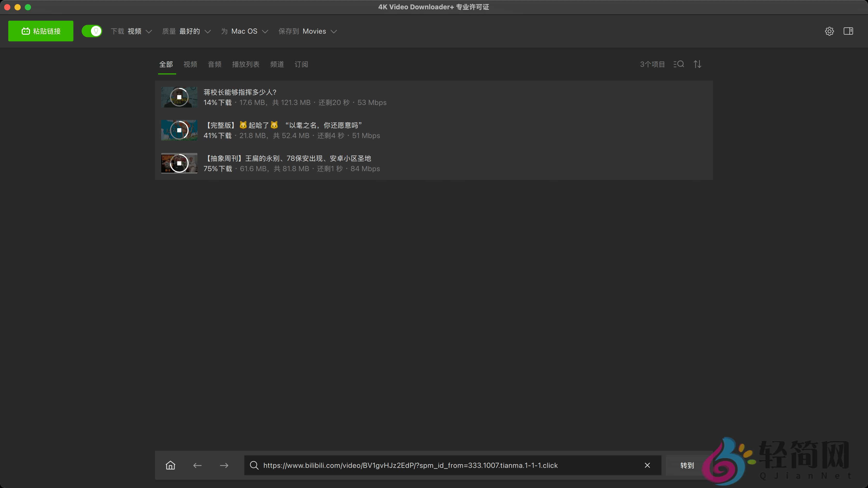Screen dimensions: 868x488
Task: Switch to the 音频 tab
Action: click(x=214, y=64)
